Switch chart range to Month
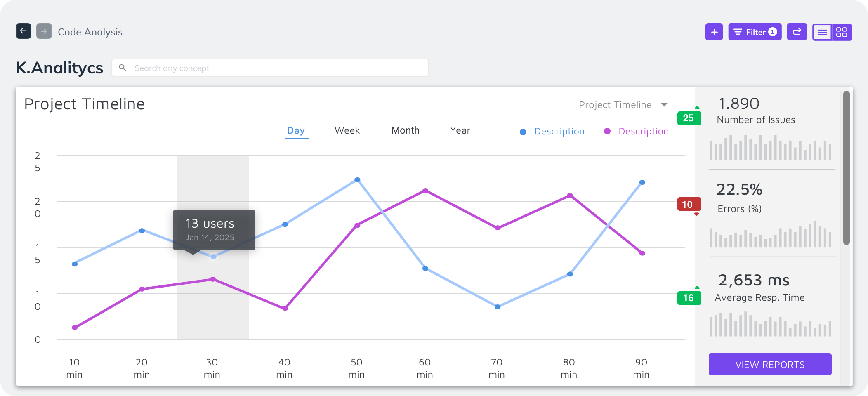The height and width of the screenshot is (396, 868). pyautogui.click(x=405, y=131)
